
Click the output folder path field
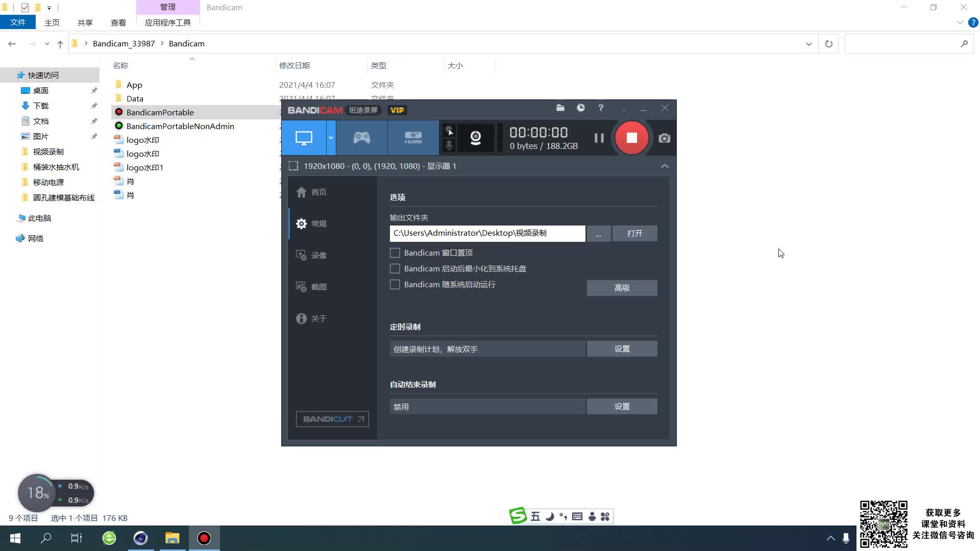487,233
